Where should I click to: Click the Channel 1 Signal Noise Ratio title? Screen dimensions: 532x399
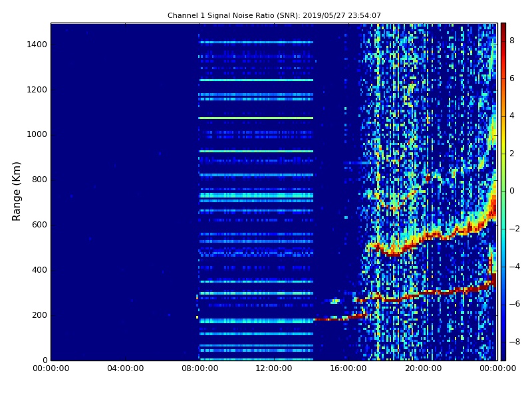pyautogui.click(x=274, y=15)
